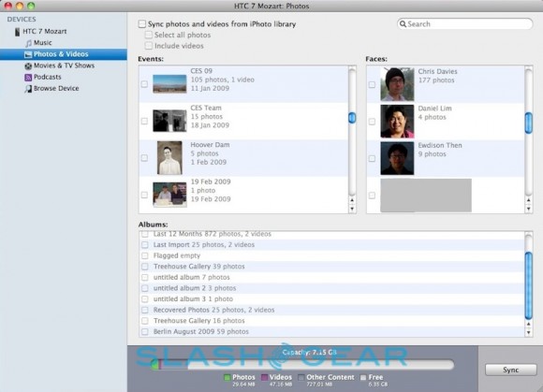Screen dimensions: 543x392
Task: Click the Podcasts purple icon
Action: [28, 78]
